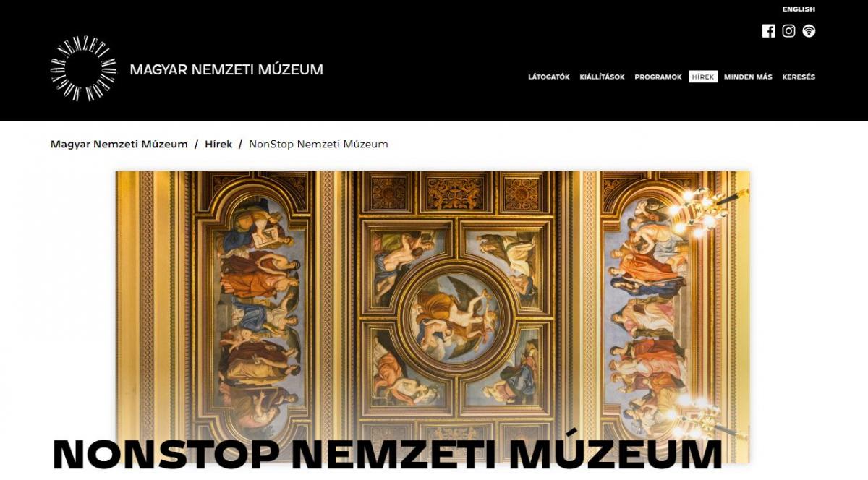The height and width of the screenshot is (480, 868).
Task: Click the NonStop Nemzeti Múzeum breadcrumb
Action: click(x=318, y=144)
